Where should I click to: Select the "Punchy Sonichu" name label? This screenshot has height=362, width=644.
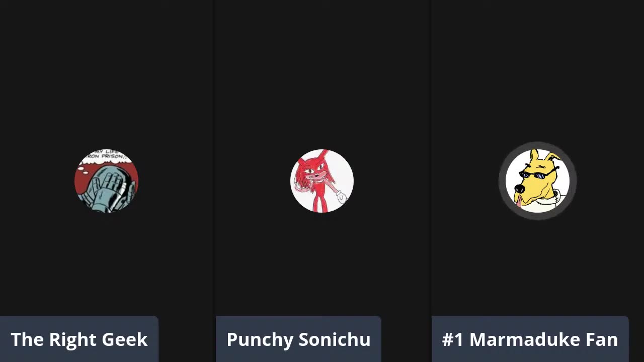pos(298,339)
